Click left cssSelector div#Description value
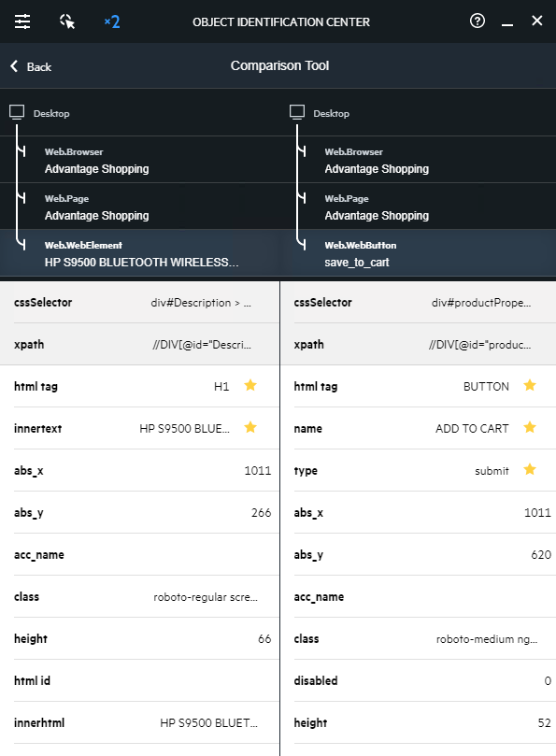Screen dimensions: 556x756 201,303
